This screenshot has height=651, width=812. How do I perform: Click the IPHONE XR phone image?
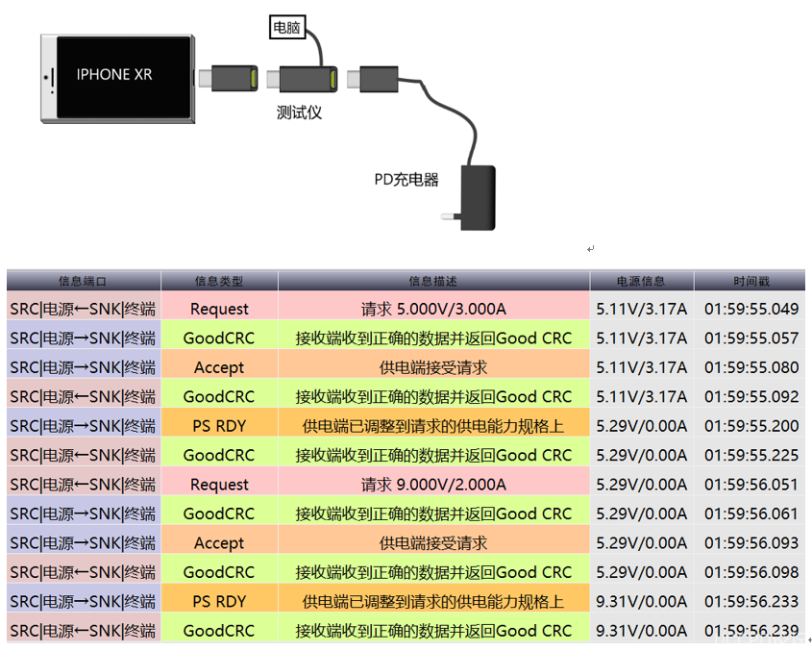click(x=116, y=78)
